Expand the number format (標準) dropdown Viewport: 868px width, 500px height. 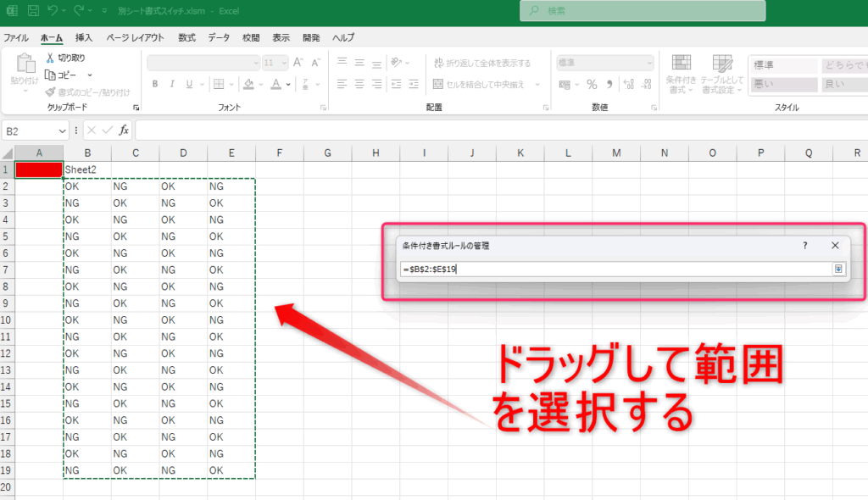tap(649, 63)
